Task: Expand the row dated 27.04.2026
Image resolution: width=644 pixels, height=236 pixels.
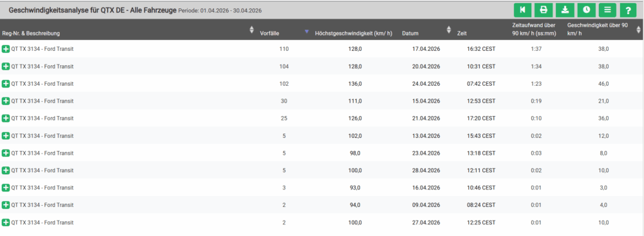Action: click(6, 222)
